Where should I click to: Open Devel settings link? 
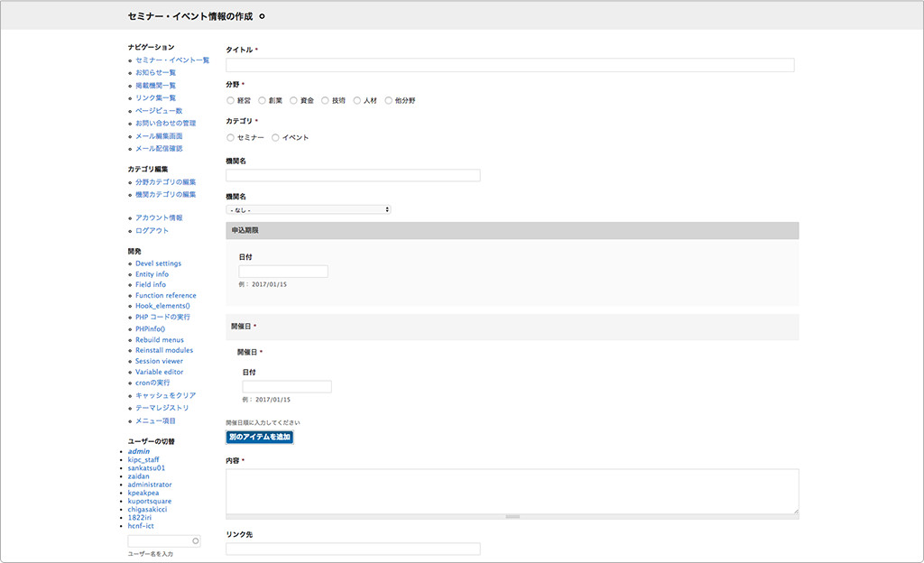158,263
